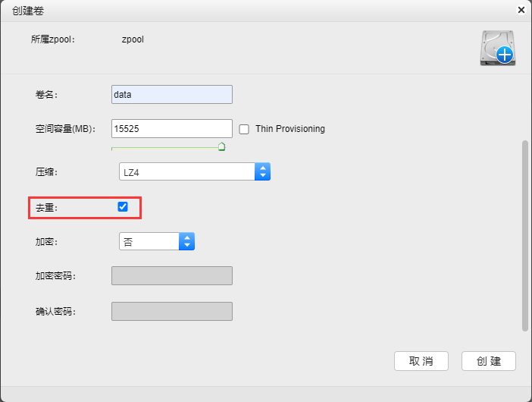Click blue arrow stepper of compression dropdown

click(x=263, y=171)
